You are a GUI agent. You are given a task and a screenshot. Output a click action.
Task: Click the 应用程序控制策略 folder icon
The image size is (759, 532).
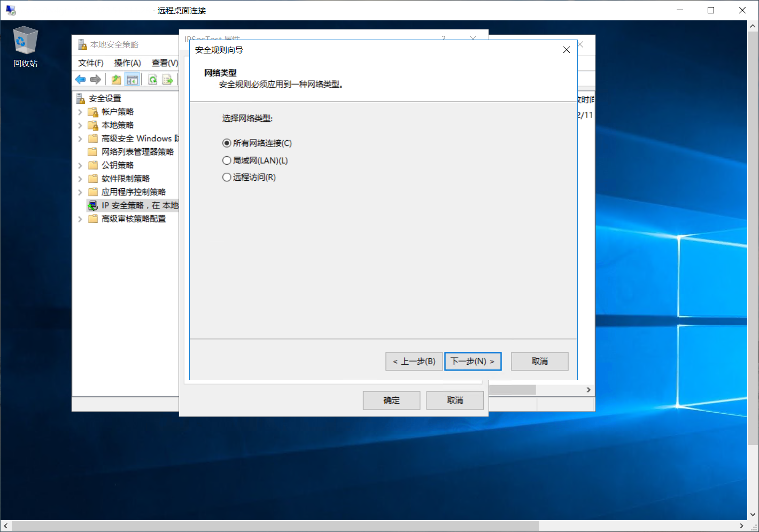[93, 192]
